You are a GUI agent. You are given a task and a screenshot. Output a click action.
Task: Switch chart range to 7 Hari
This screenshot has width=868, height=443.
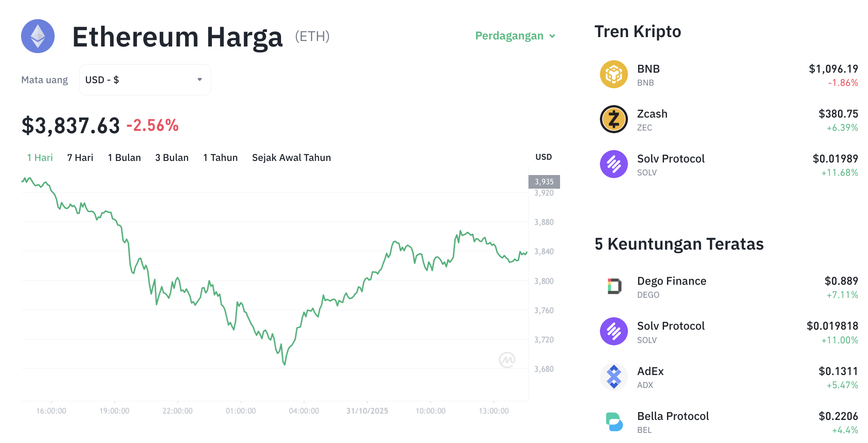tap(80, 157)
